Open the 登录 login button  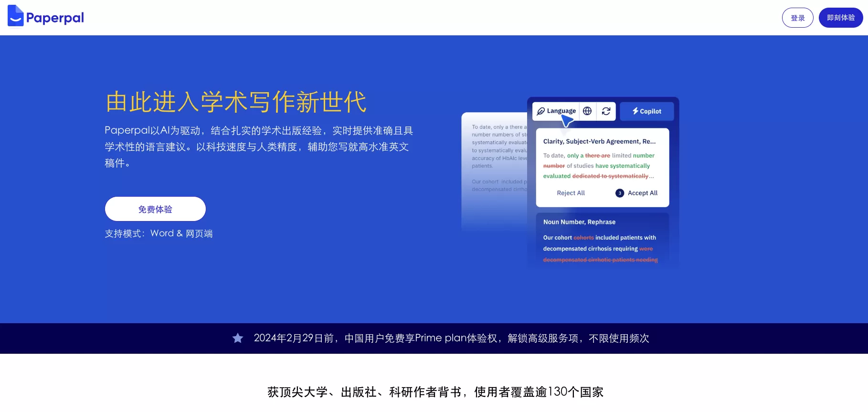pos(797,18)
